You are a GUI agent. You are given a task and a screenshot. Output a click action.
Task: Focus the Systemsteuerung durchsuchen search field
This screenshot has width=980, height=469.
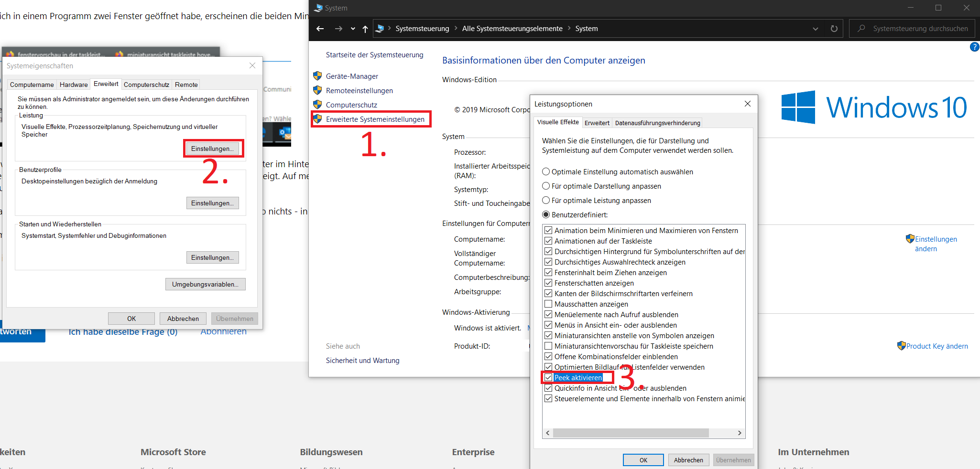point(913,29)
